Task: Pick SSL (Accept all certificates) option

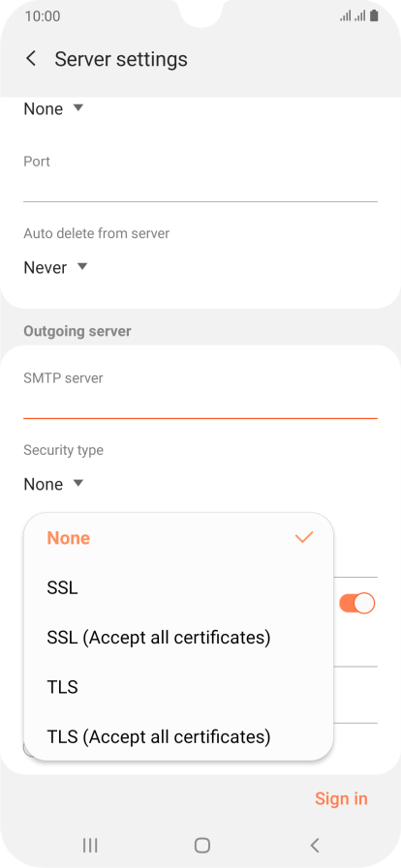Action: [178, 638]
